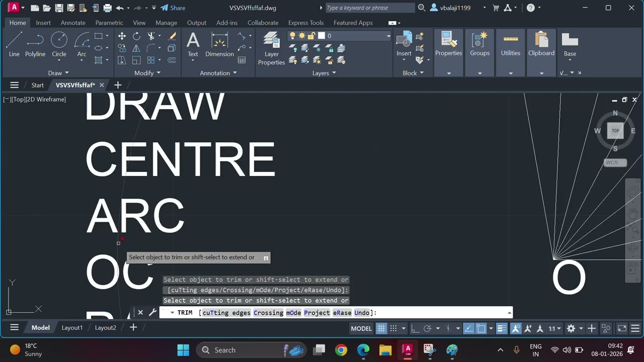This screenshot has width=644, height=362.
Task: Click the Share button
Action: pos(173,8)
